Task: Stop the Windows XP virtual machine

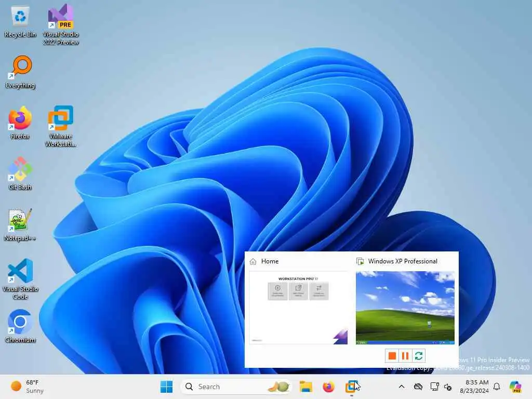Action: click(392, 355)
